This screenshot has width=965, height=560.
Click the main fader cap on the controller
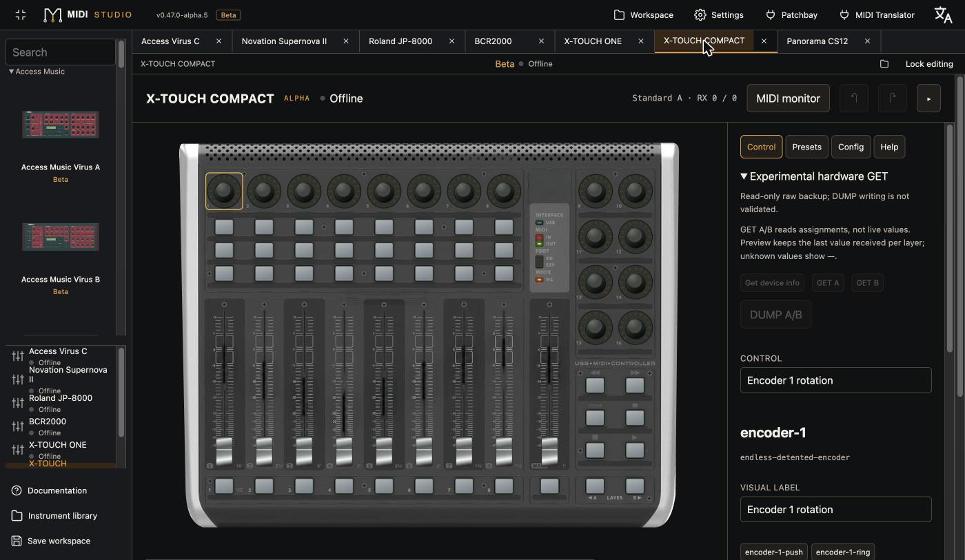(549, 451)
